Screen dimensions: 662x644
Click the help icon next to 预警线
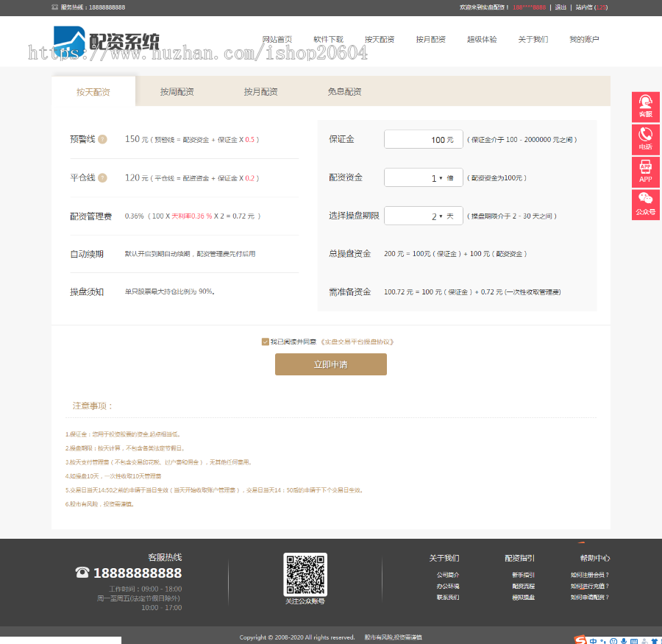[102, 140]
